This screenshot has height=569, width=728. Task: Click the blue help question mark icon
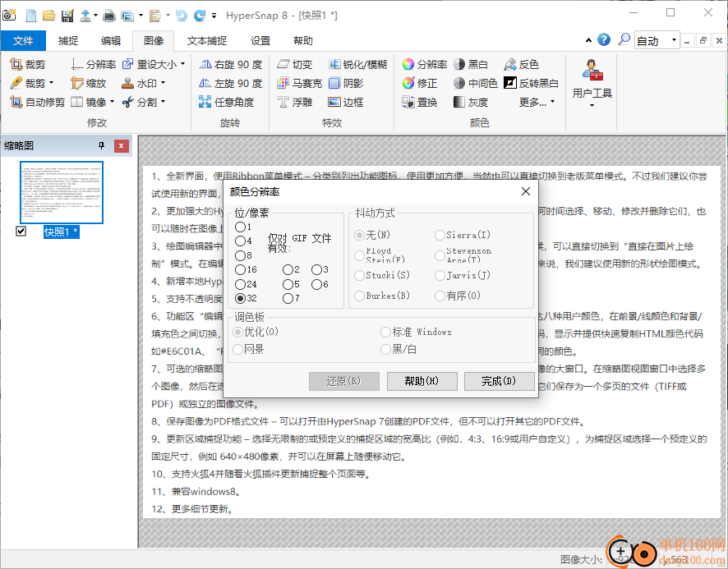604,40
